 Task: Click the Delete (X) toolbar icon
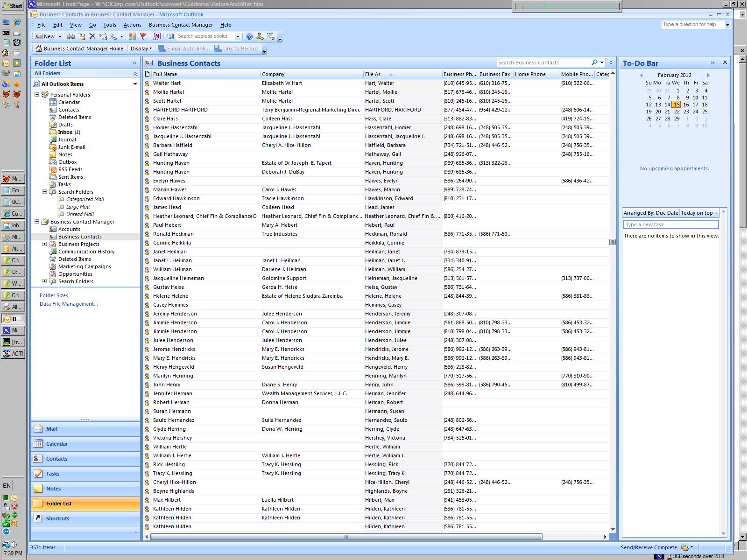92,36
